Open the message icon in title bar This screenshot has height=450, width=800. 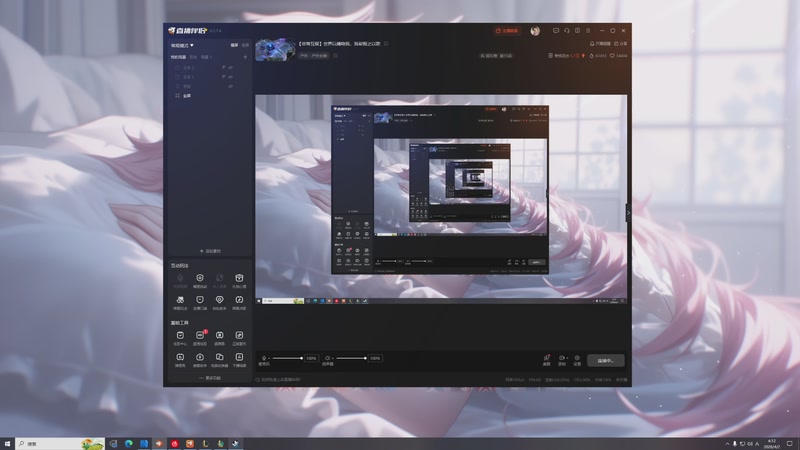coord(556,31)
